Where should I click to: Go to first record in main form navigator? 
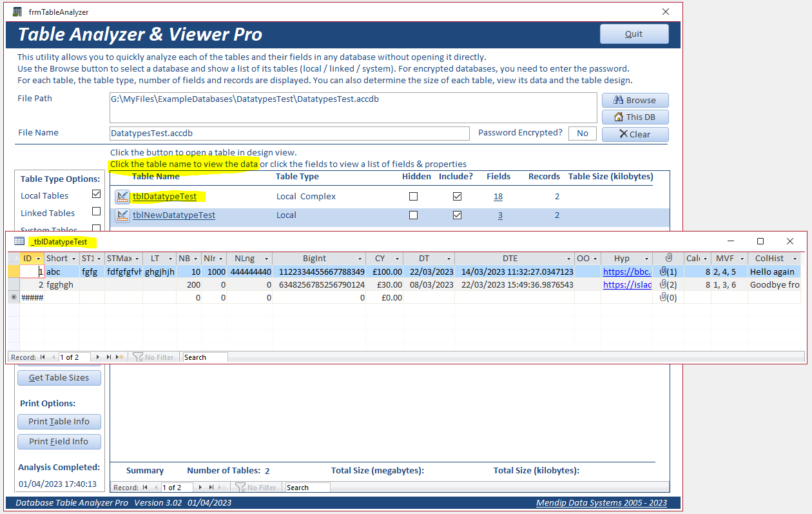(146, 488)
